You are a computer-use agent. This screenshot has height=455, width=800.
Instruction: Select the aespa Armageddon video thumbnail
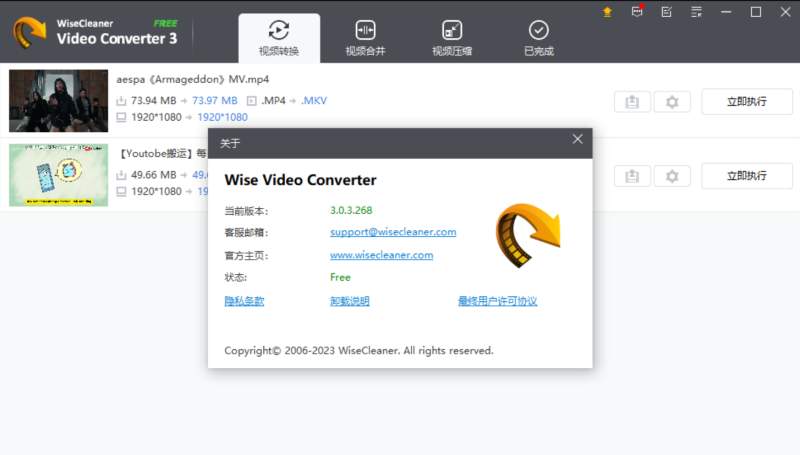pos(59,101)
